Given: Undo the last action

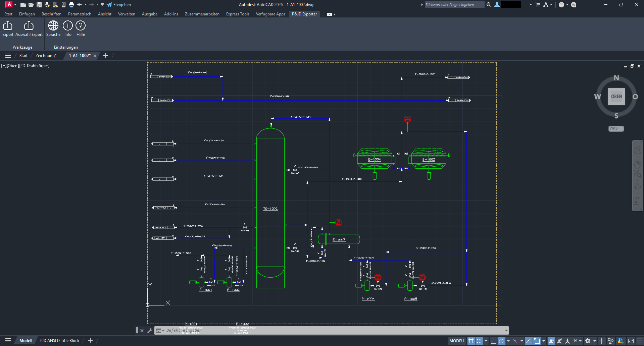Looking at the screenshot, I should [x=79, y=4].
